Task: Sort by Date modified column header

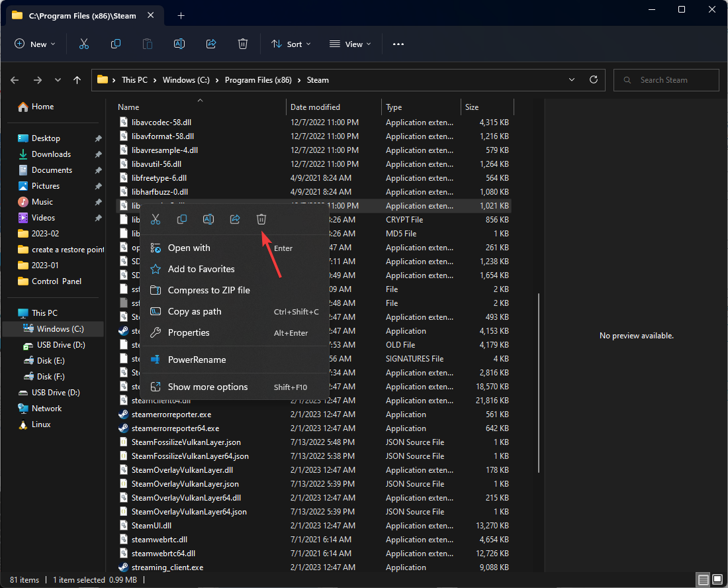Action: [x=334, y=107]
